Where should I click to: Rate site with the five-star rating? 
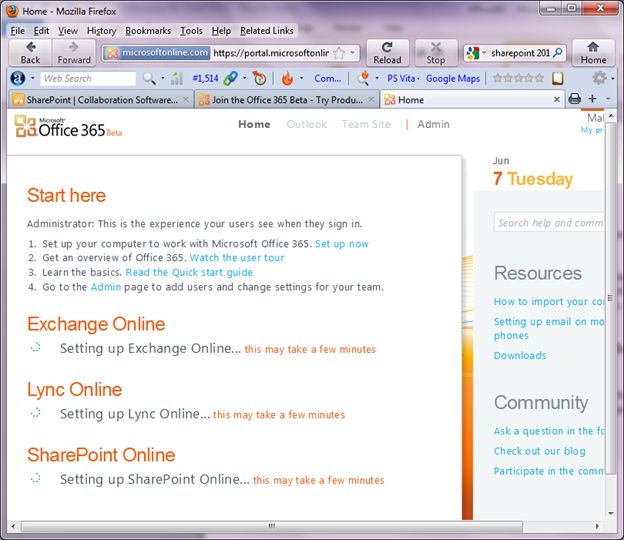click(518, 78)
